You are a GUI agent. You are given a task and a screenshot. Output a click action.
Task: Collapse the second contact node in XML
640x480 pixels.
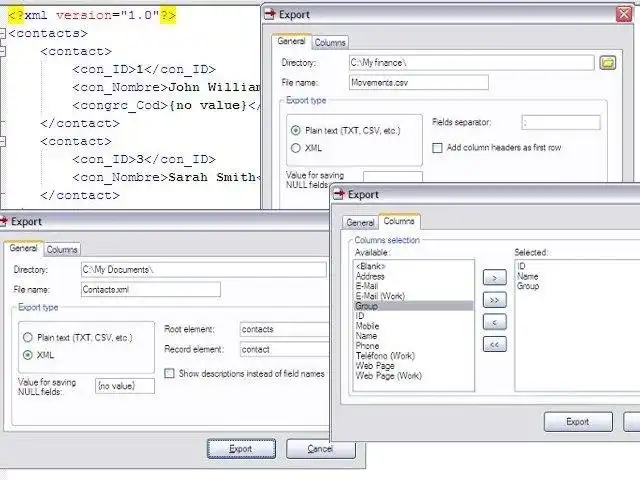(2, 142)
